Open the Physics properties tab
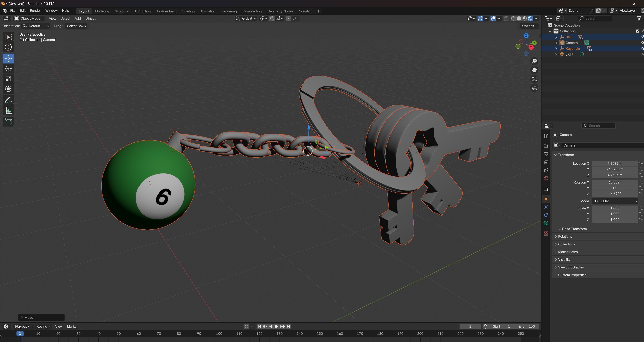The width and height of the screenshot is (644, 342). pos(546,207)
